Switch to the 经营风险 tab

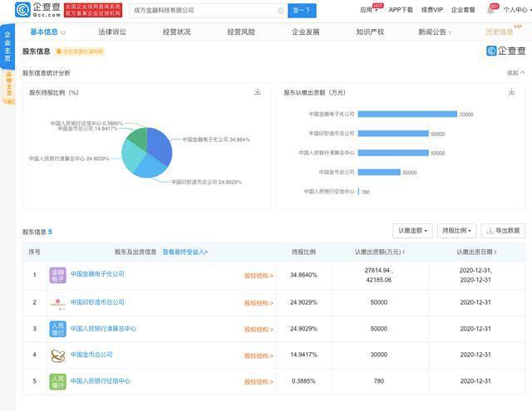(241, 32)
